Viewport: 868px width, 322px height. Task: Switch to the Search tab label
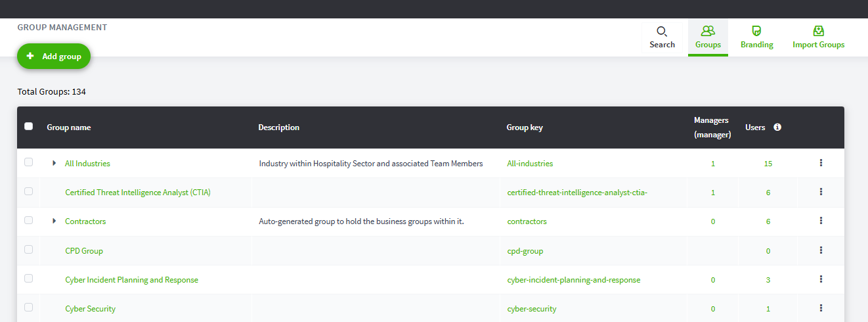pyautogui.click(x=662, y=45)
